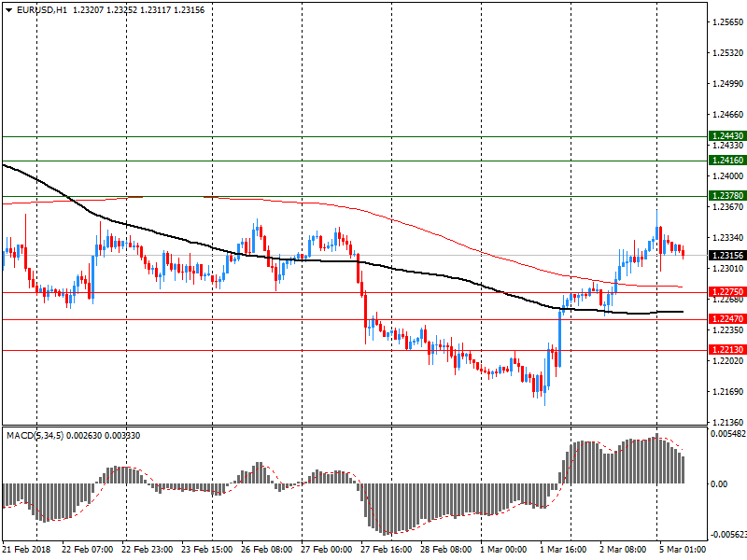Click the 21 Feb 2018 time label

(26, 550)
